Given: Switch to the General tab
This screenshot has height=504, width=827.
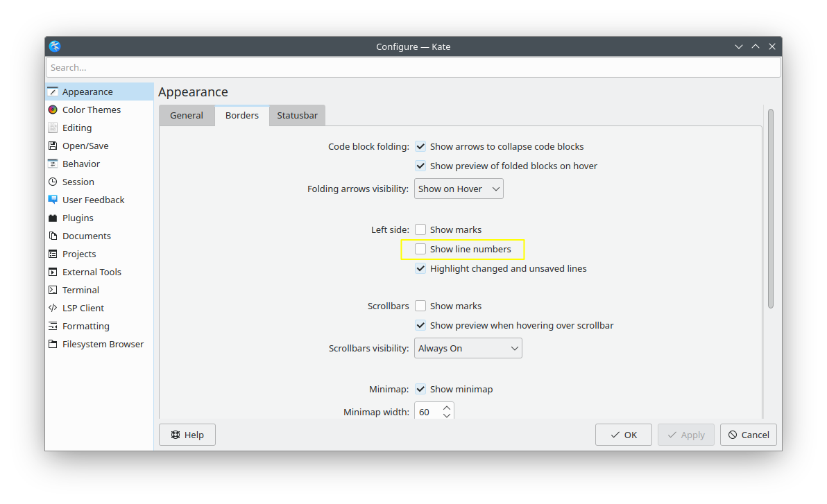Looking at the screenshot, I should pos(187,115).
